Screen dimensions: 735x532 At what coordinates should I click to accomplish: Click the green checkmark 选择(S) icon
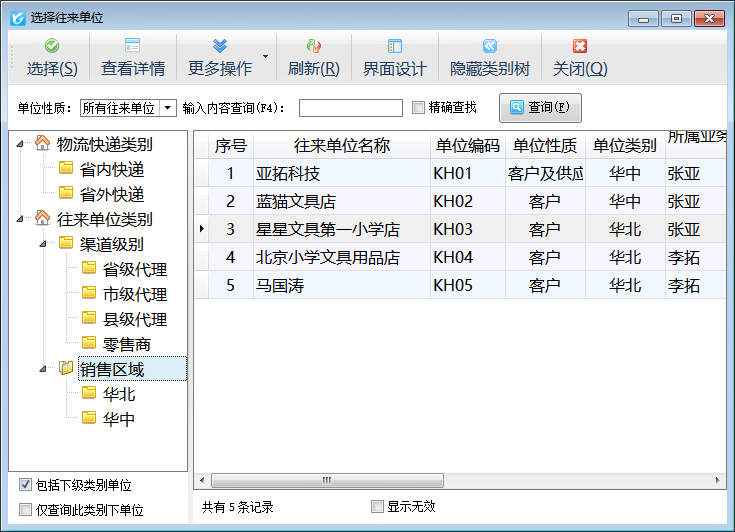point(52,46)
